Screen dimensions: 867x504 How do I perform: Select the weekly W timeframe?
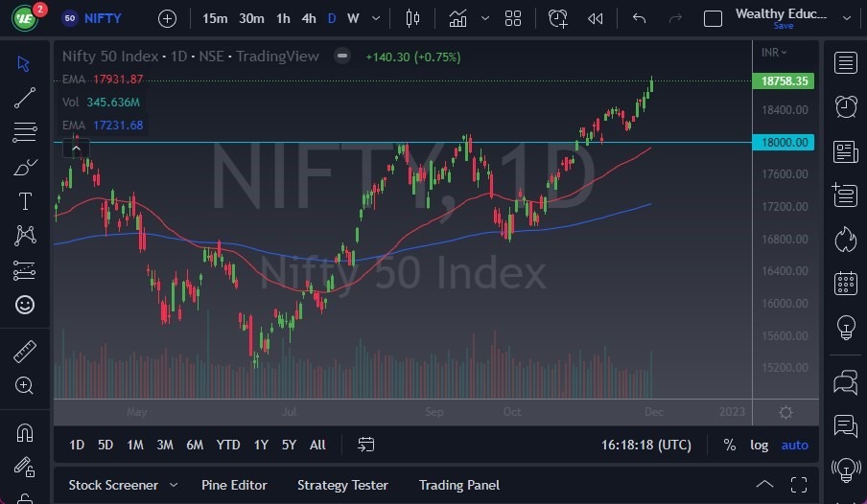point(353,19)
